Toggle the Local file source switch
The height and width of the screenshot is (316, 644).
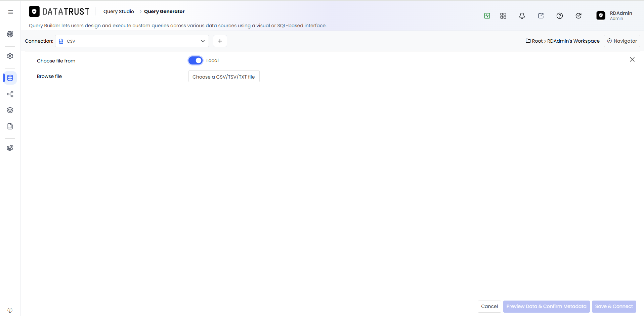[x=196, y=60]
